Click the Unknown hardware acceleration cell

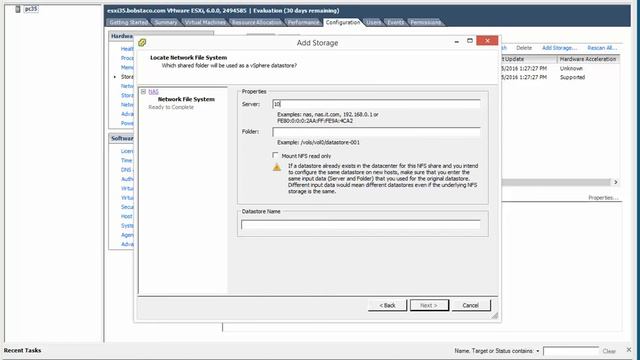pos(571,69)
